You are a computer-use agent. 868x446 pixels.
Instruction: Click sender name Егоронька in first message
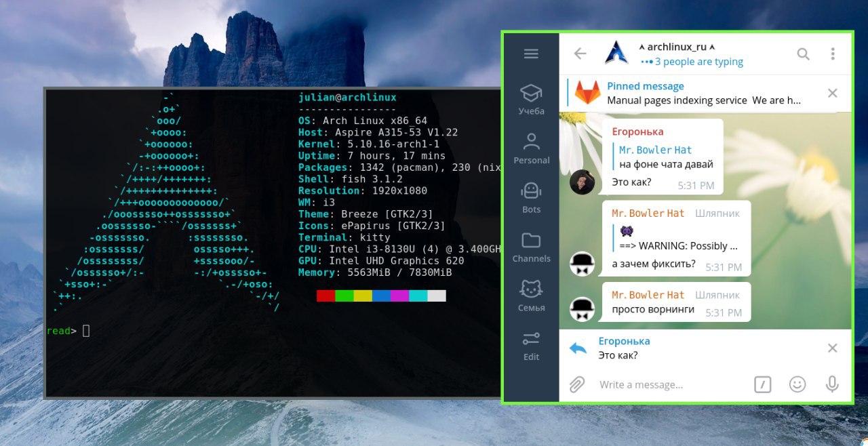[637, 131]
